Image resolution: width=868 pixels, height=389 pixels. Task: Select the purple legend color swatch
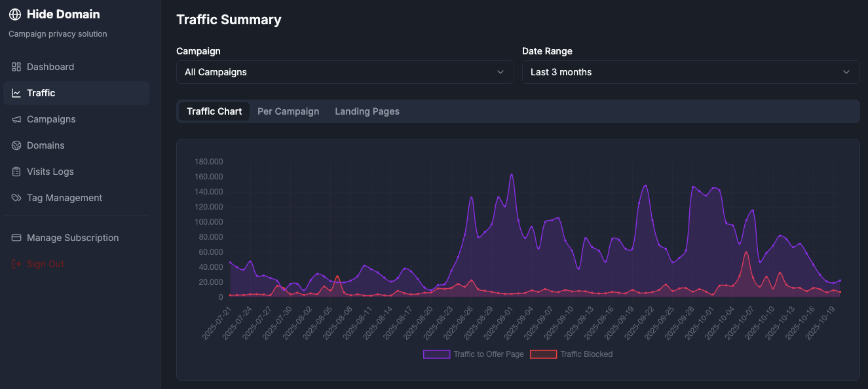436,354
